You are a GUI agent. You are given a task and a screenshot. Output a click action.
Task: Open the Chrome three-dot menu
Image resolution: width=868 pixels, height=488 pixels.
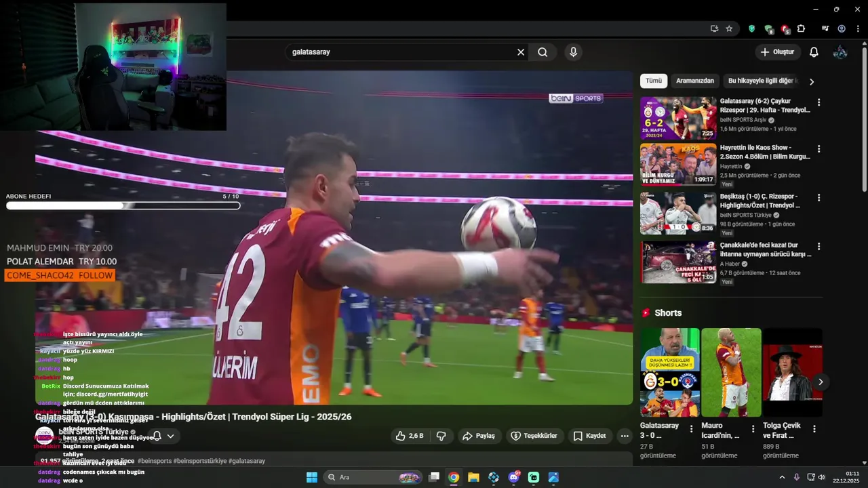[x=858, y=28]
